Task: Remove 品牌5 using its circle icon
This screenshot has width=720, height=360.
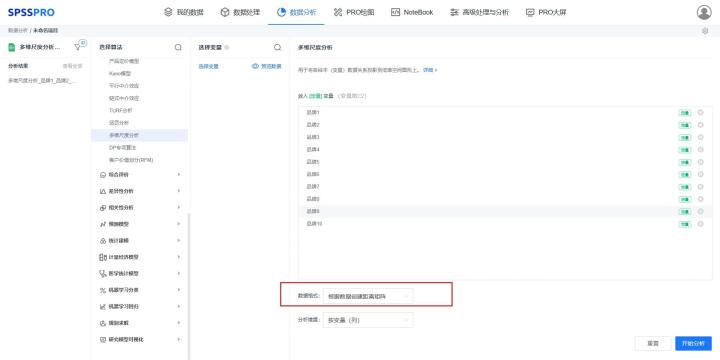Action: tap(700, 162)
